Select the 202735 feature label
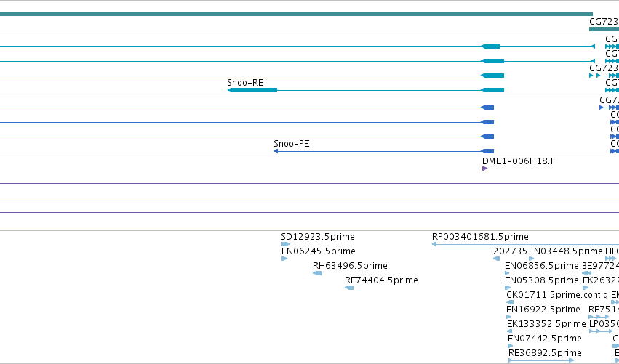The height and width of the screenshot is (364, 619). point(510,251)
